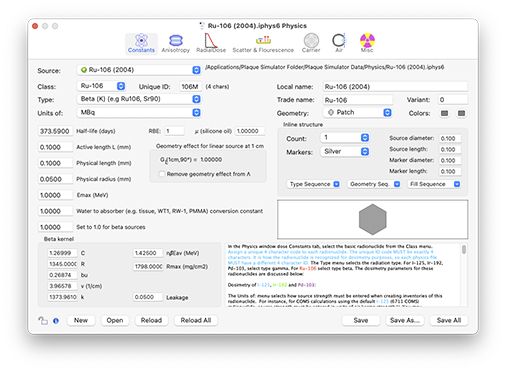Open the Count dropdown
The height and width of the screenshot is (371, 506).
point(345,137)
